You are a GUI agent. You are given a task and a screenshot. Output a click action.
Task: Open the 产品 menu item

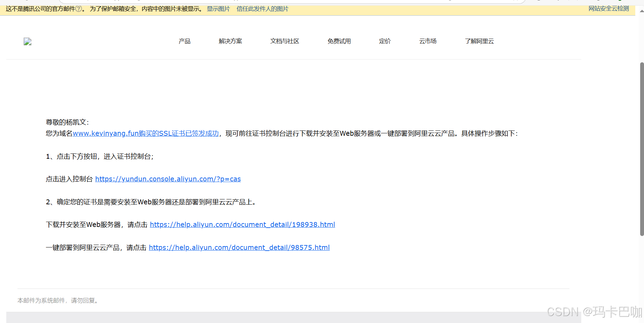(x=185, y=41)
